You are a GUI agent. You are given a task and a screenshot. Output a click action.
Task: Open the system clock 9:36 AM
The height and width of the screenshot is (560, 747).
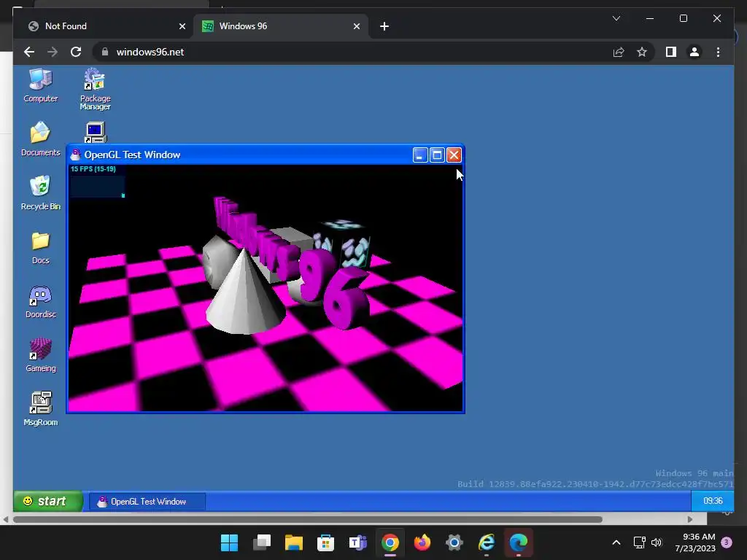695,542
